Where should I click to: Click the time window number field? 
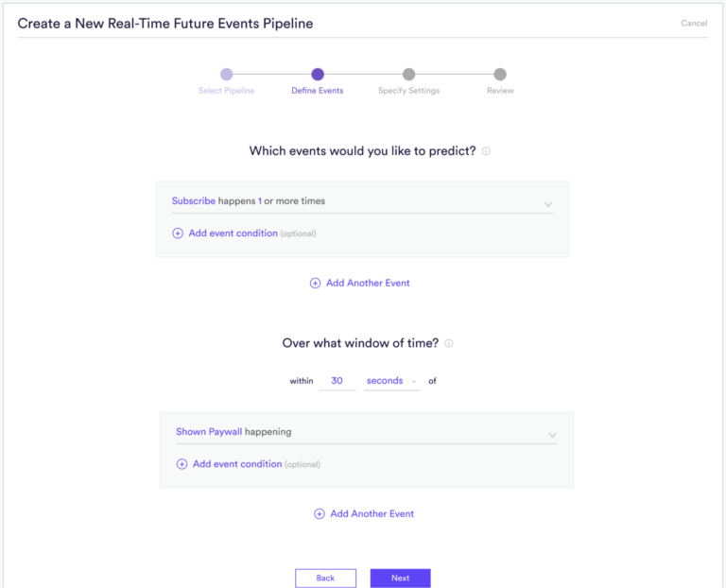[x=337, y=381]
